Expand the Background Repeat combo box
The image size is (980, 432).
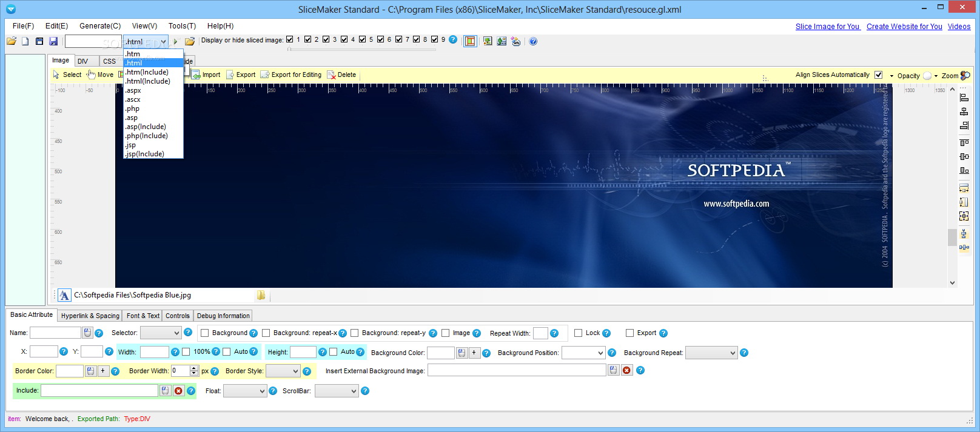tap(711, 353)
